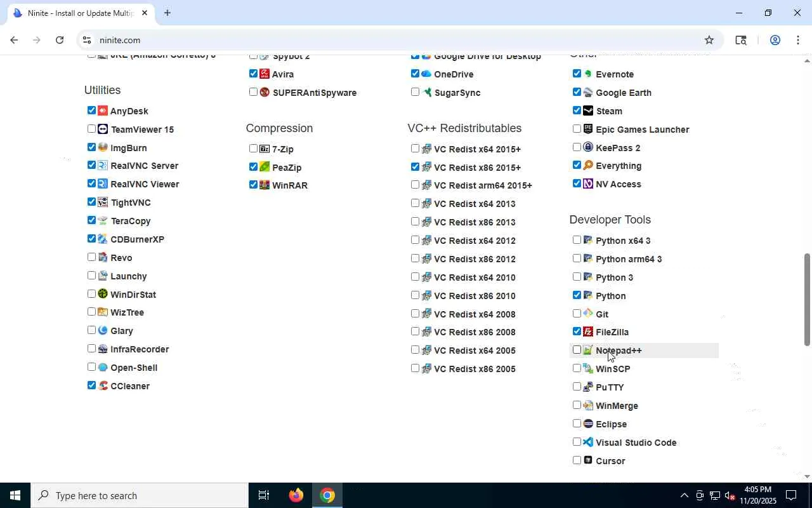This screenshot has width=812, height=508.
Task: Click the CCleaner icon
Action: coord(103,385)
